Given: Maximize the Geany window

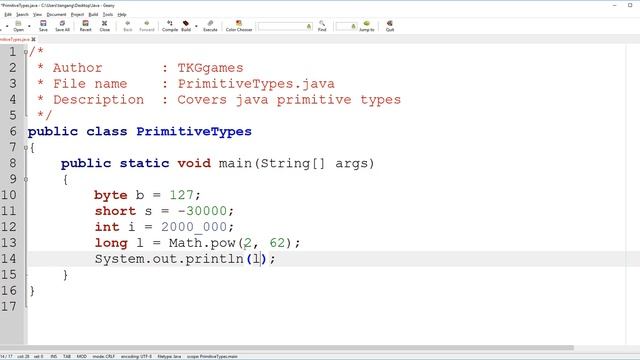Looking at the screenshot, I should pos(630,5).
